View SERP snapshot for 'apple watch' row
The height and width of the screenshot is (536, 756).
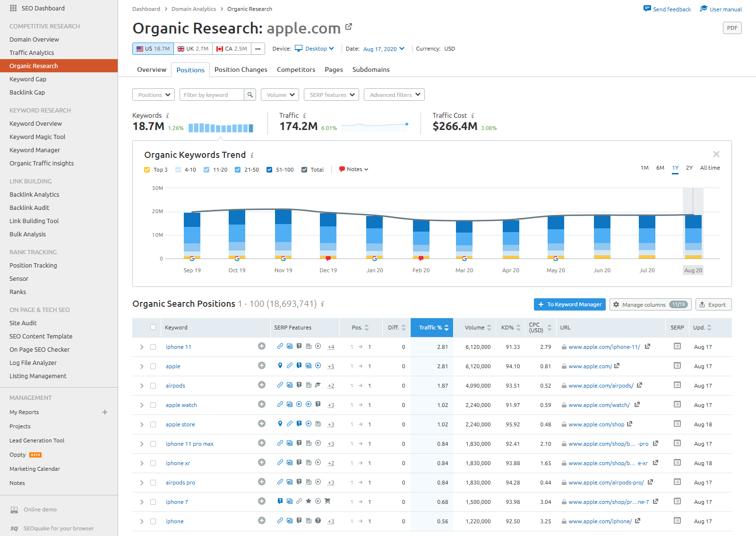pyautogui.click(x=677, y=404)
